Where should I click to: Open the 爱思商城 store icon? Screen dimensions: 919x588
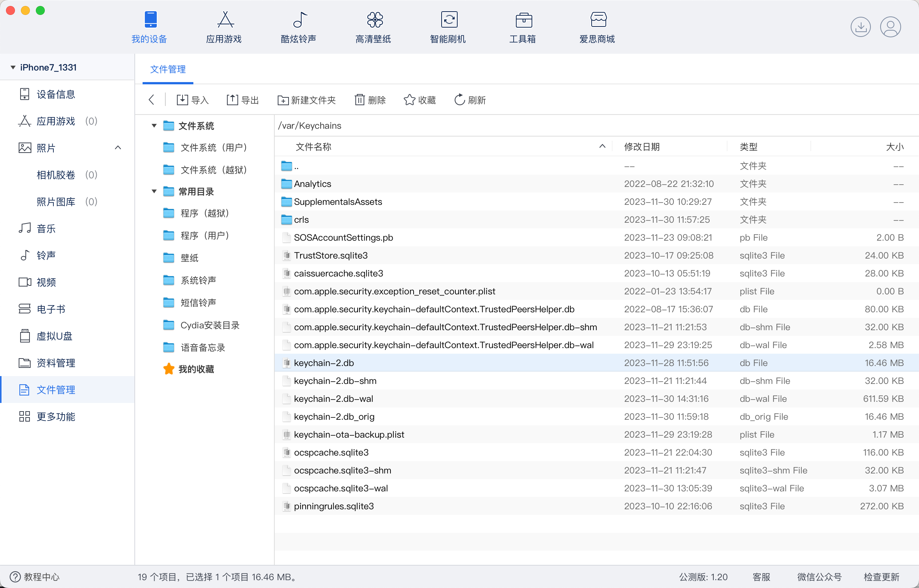[598, 27]
